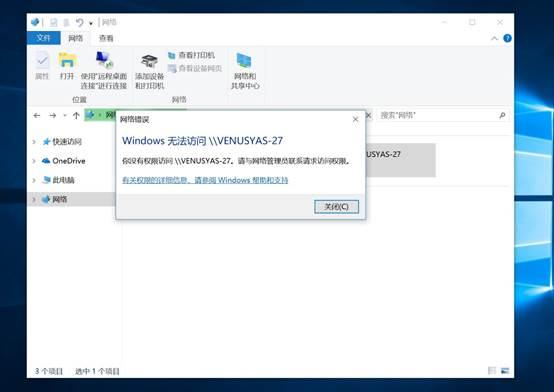Select 查看打印机 in the ribbon
This screenshot has width=554, height=392.
[191, 55]
